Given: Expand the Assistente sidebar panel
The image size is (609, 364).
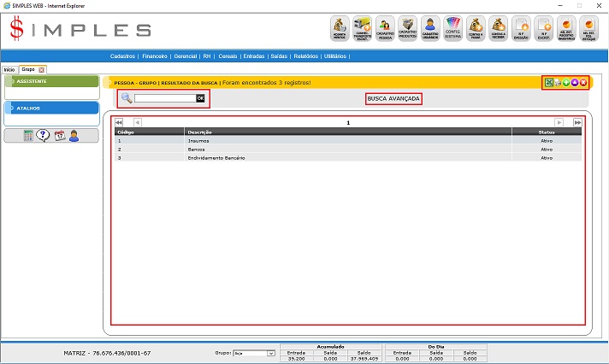Looking at the screenshot, I should click(x=50, y=82).
